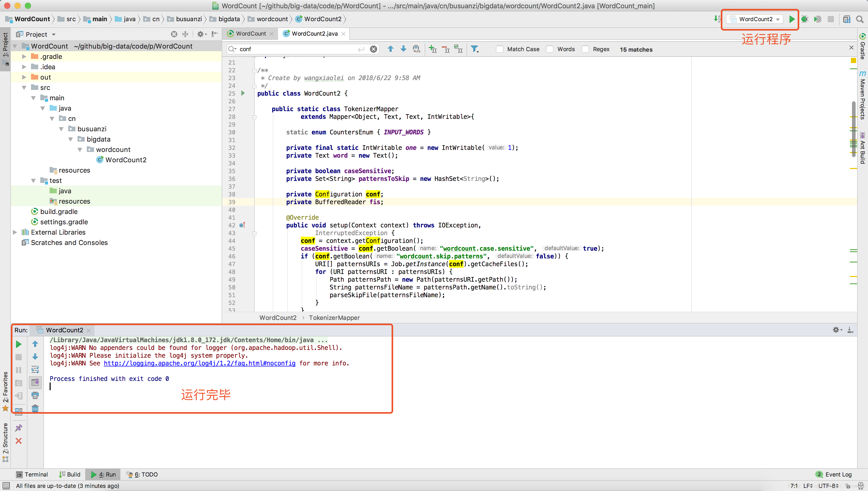Open WordCount2 run configuration dropdown
This screenshot has width=868, height=491.
click(x=754, y=19)
